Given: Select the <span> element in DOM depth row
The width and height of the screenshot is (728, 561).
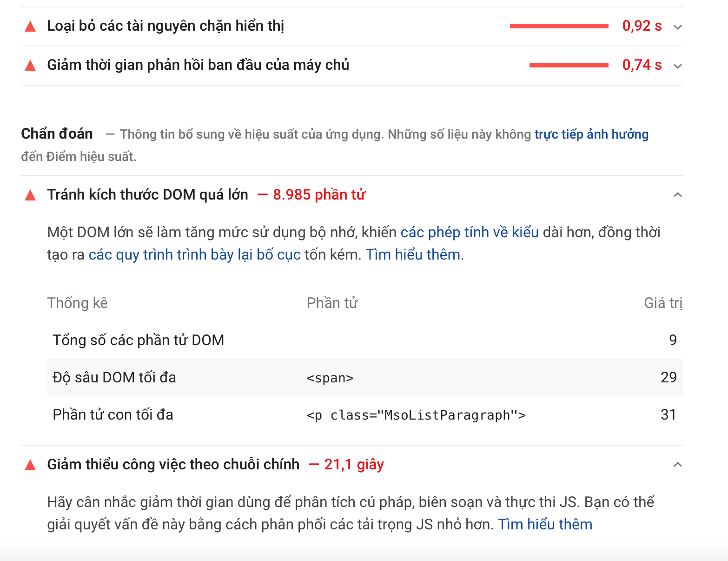Looking at the screenshot, I should (x=330, y=378).
